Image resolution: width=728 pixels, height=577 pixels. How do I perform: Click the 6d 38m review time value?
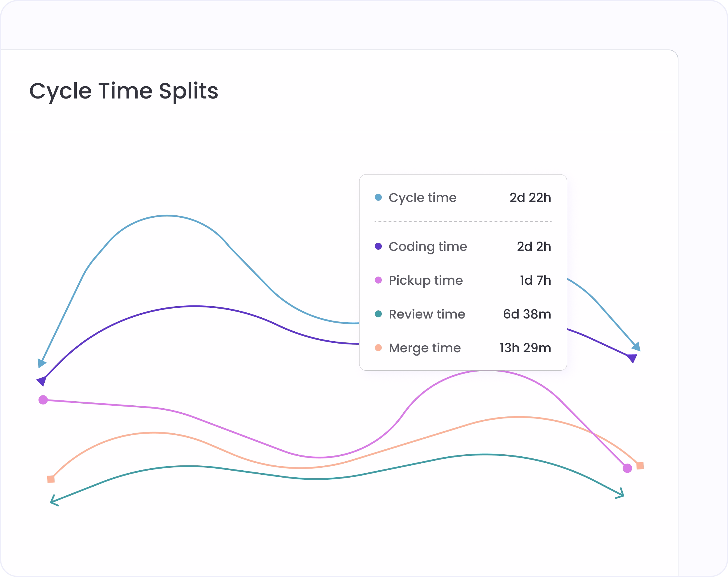tap(527, 314)
